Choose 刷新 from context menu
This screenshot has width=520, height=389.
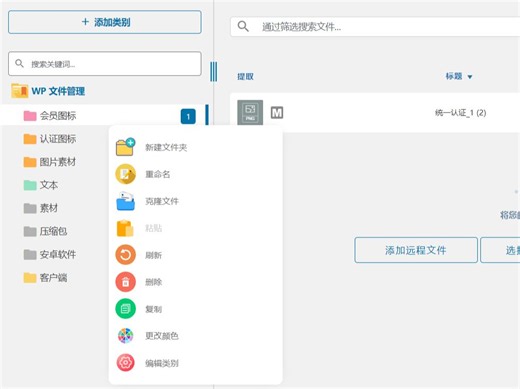pyautogui.click(x=153, y=255)
